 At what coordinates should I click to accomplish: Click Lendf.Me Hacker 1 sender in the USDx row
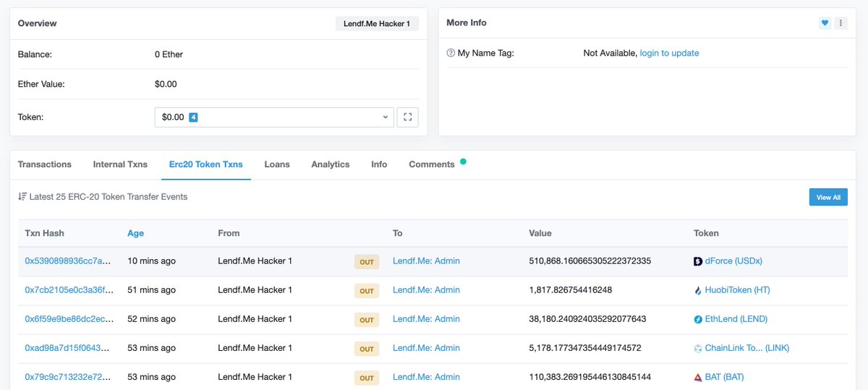tap(255, 260)
